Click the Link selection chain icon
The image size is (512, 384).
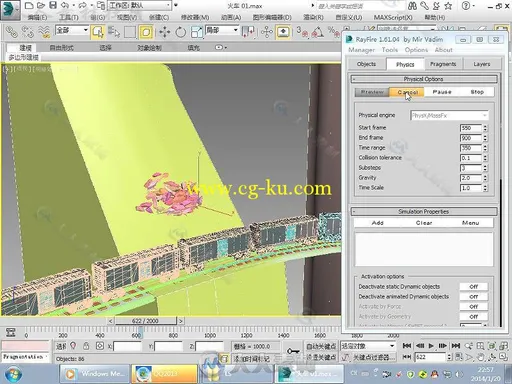(12, 32)
